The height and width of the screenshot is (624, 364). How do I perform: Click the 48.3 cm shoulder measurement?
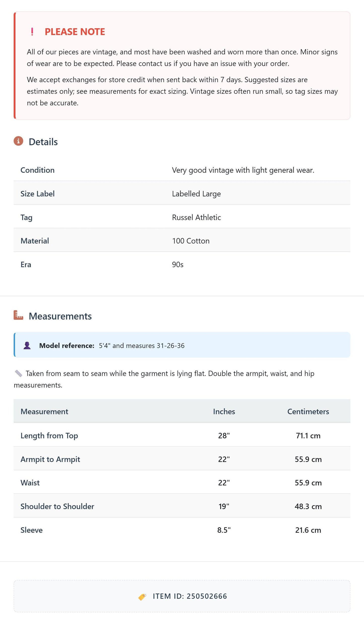(308, 506)
